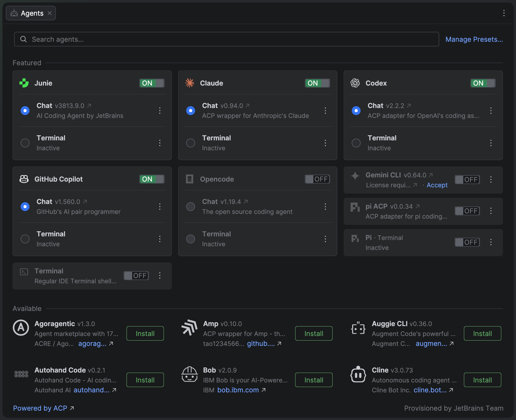Image resolution: width=516 pixels, height=420 pixels.
Task: Open Claude Chat version external link arrow
Action: [x=247, y=105]
